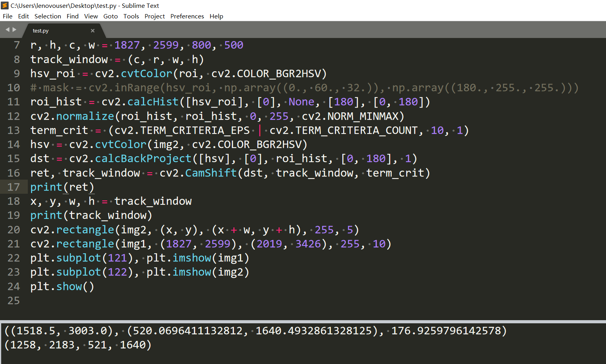Screen dimensions: 606x364
Task: Open the Edit menu
Action: click(24, 16)
